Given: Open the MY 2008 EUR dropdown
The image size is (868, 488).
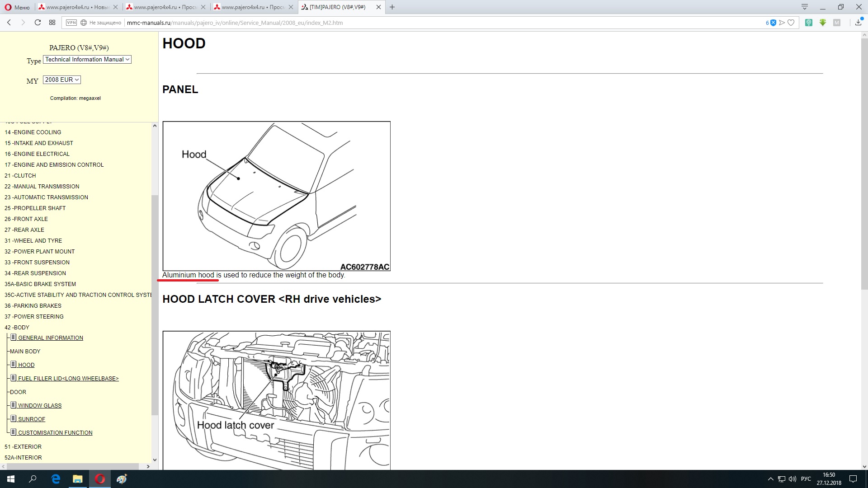Looking at the screenshot, I should (62, 80).
